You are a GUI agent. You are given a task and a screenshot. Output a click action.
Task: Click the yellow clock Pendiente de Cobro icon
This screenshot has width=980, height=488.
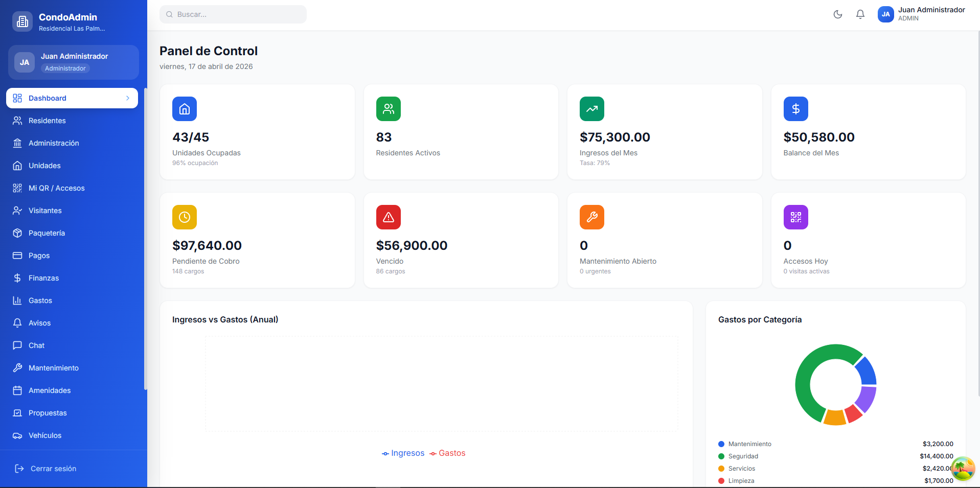point(185,217)
